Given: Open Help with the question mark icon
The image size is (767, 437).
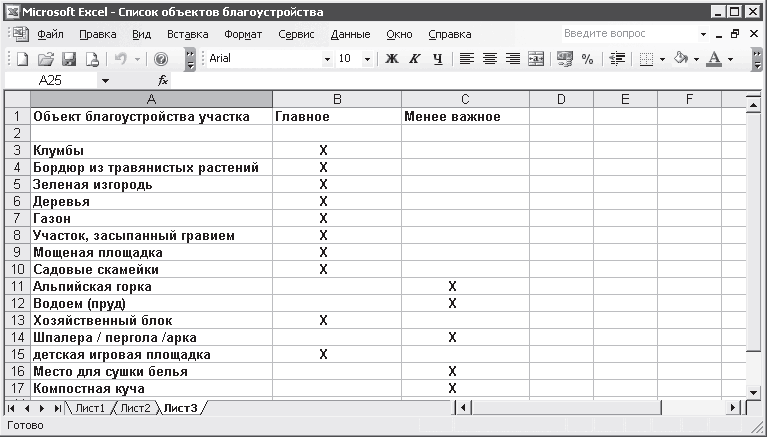Looking at the screenshot, I should 161,59.
